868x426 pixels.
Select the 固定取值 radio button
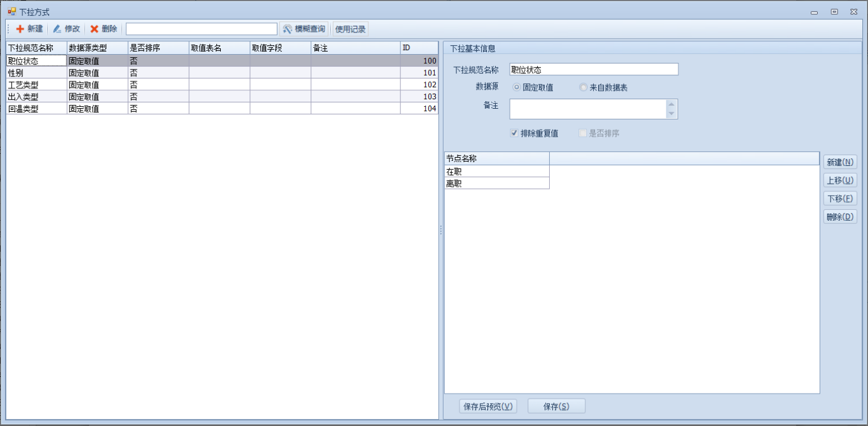tap(517, 88)
